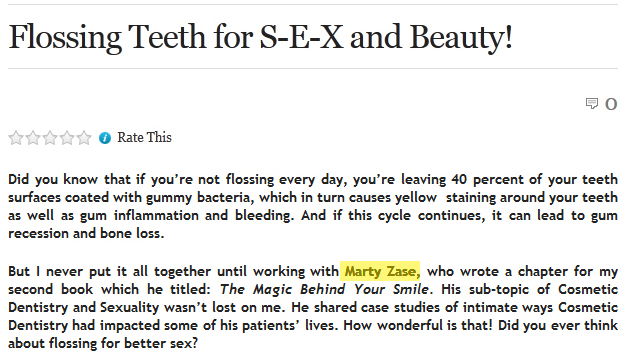Click S-E-X in the headline
The width and height of the screenshot is (629, 364).
tap(301, 37)
